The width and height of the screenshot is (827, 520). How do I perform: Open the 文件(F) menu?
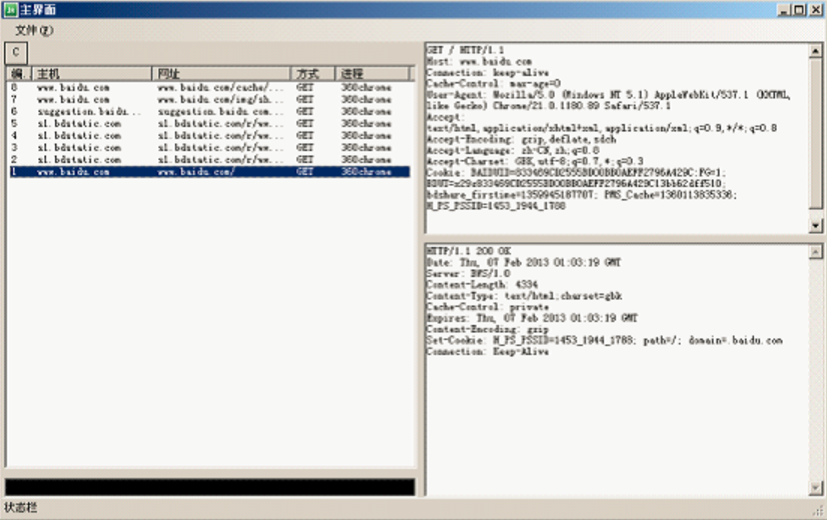click(34, 30)
